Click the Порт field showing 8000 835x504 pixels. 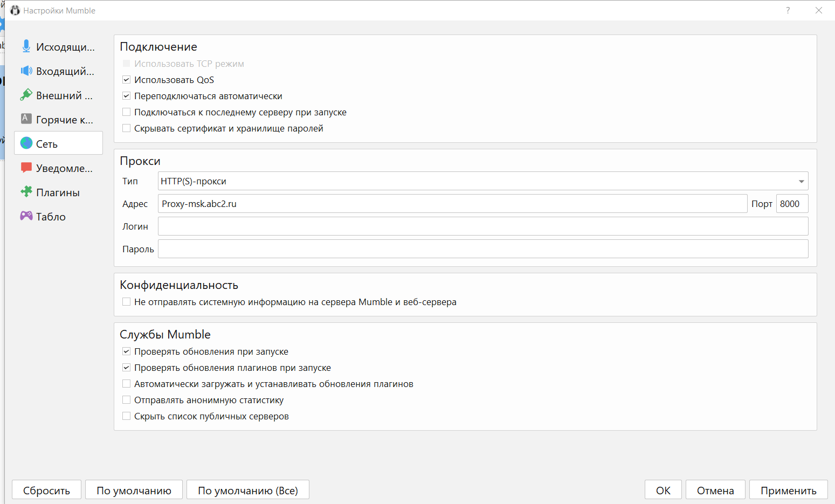coord(792,204)
